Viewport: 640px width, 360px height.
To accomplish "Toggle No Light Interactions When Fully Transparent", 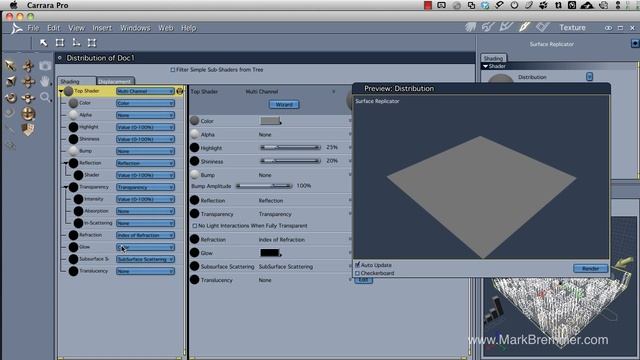I will click(x=195, y=226).
